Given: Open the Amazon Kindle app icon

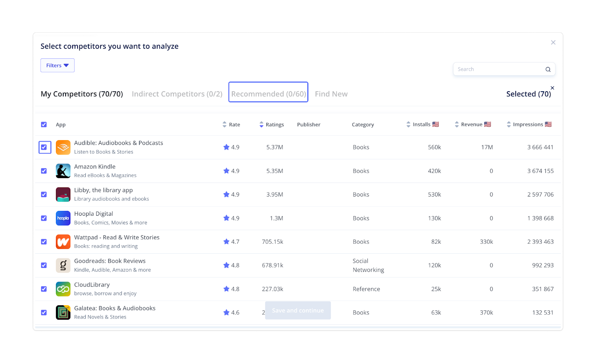Looking at the screenshot, I should coord(63,171).
